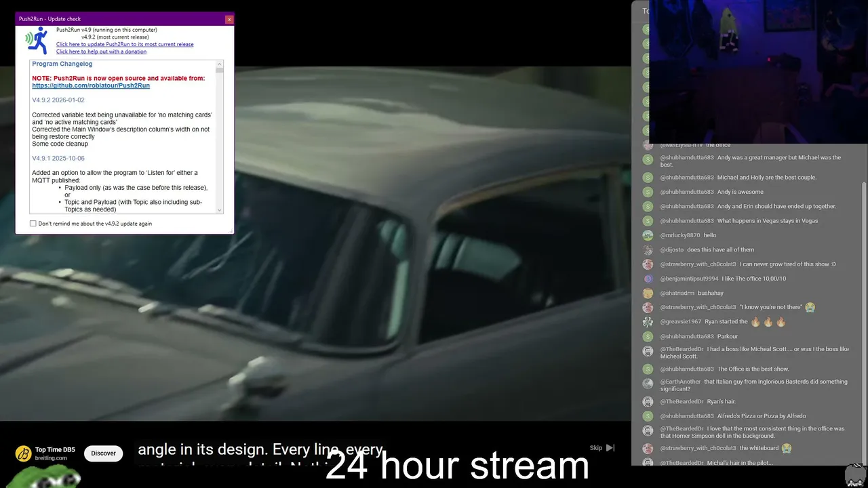Click avatar beside "I can never grow tired" message
868x488 pixels.
click(x=648, y=264)
